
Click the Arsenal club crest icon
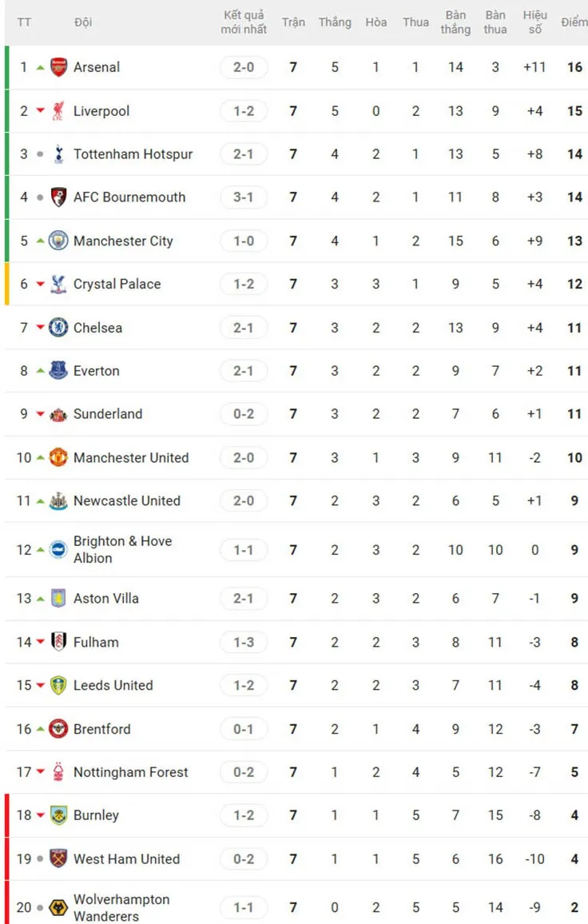click(x=58, y=67)
